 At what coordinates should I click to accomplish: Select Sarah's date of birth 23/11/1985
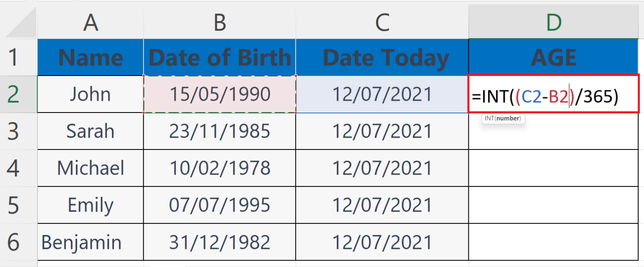(x=219, y=131)
